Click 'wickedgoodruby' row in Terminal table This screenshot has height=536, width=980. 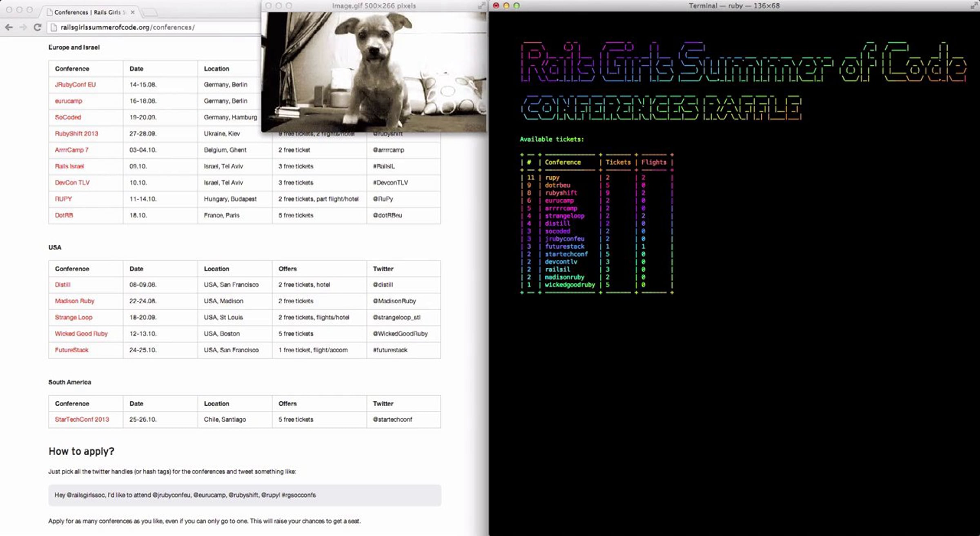pyautogui.click(x=597, y=285)
